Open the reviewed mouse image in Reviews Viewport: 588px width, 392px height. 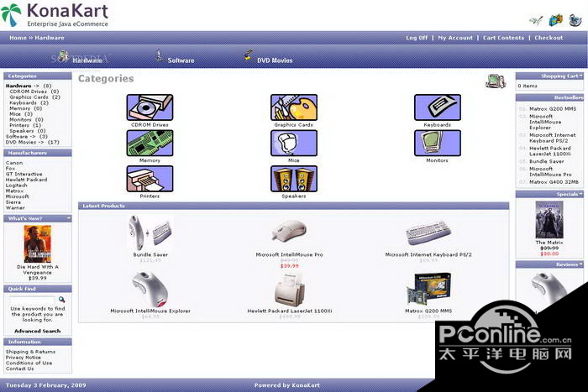tap(549, 288)
